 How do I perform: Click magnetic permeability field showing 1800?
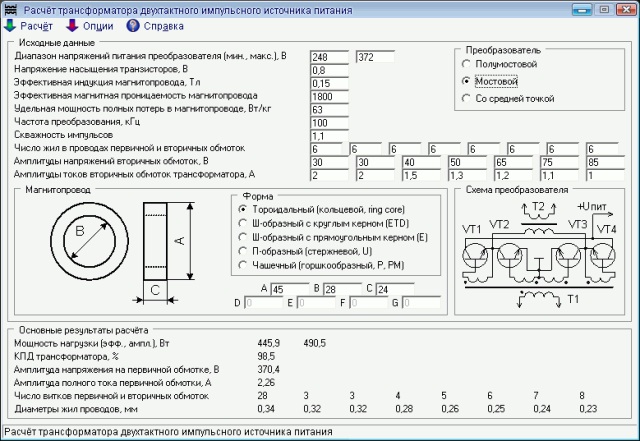point(329,96)
